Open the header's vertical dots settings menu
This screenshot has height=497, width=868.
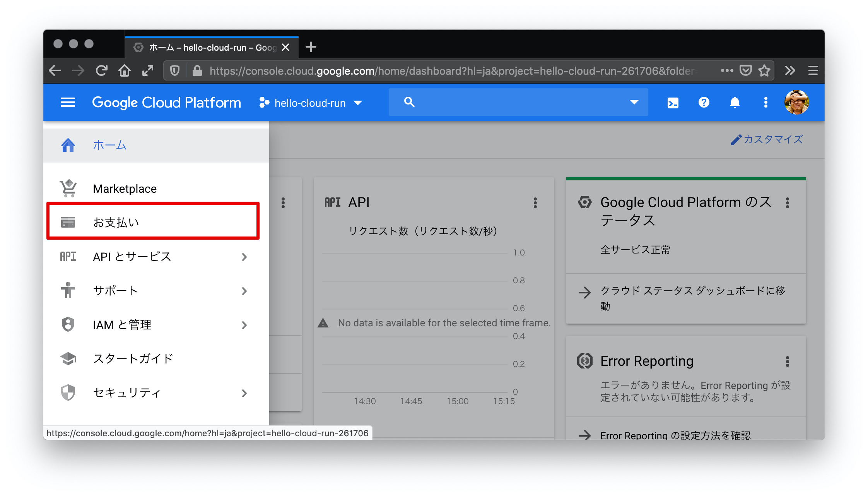[766, 103]
